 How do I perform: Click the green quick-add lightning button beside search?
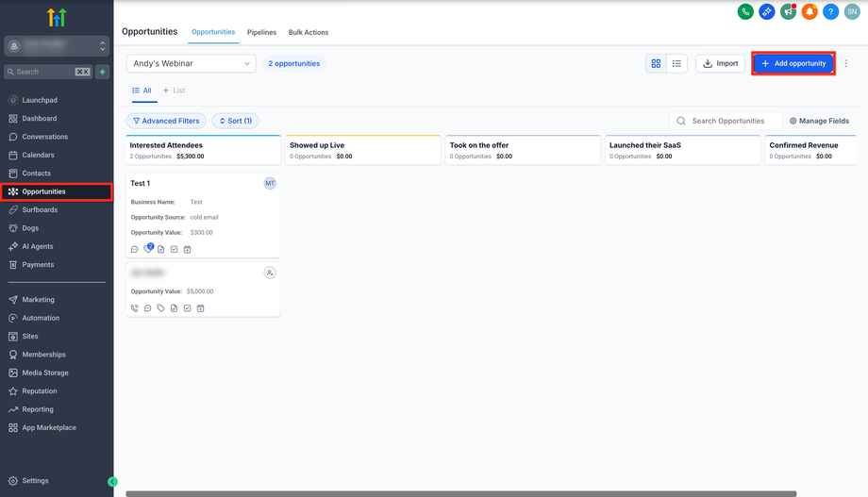pos(103,72)
